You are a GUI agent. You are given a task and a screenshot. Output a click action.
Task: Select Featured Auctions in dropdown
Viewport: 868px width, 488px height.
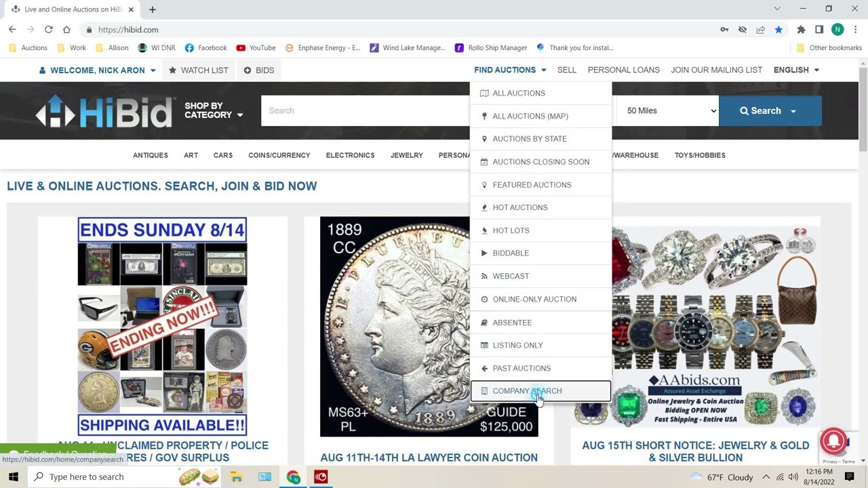(x=540, y=184)
